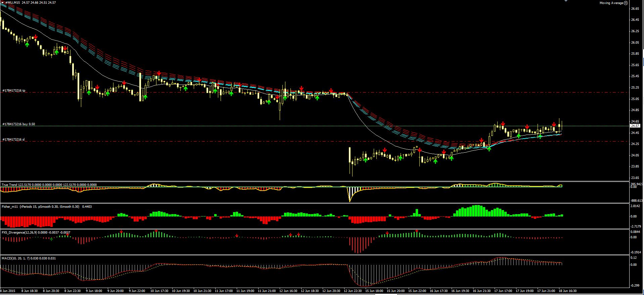Click the current price tag 24.57

(x=635, y=126)
